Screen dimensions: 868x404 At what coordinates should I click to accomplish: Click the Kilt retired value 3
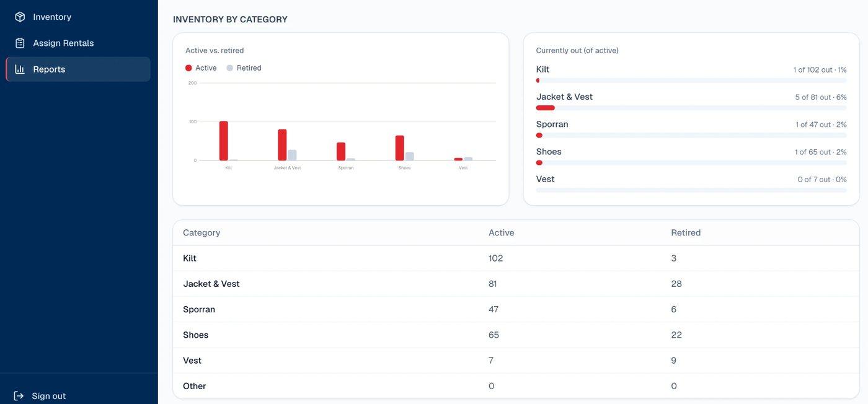pyautogui.click(x=674, y=258)
